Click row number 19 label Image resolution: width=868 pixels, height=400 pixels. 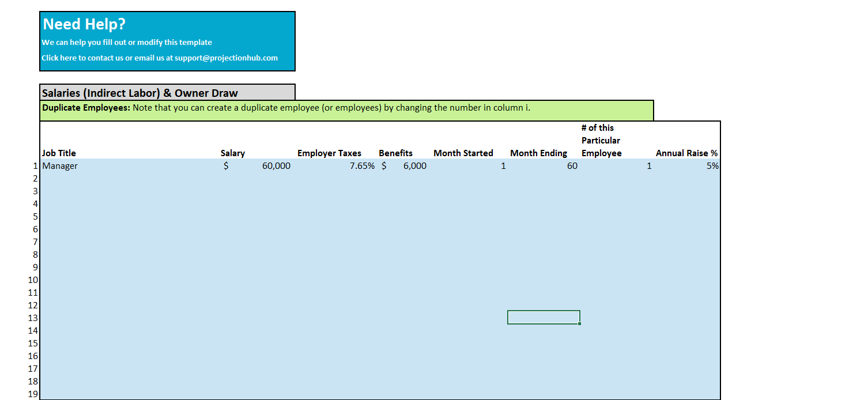point(33,394)
